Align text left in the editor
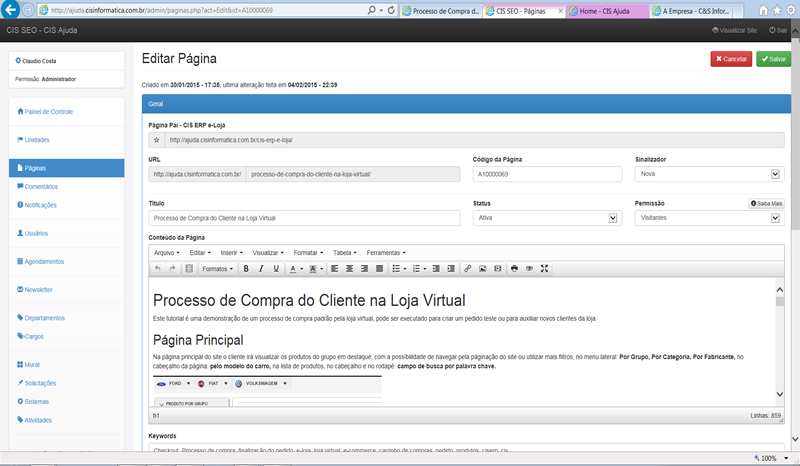 [x=335, y=268]
